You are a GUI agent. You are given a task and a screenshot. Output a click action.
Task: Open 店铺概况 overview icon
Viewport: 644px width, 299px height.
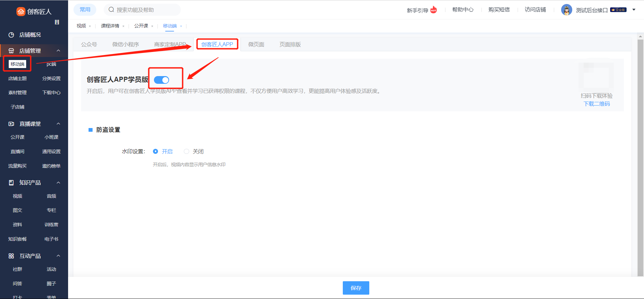coord(11,35)
